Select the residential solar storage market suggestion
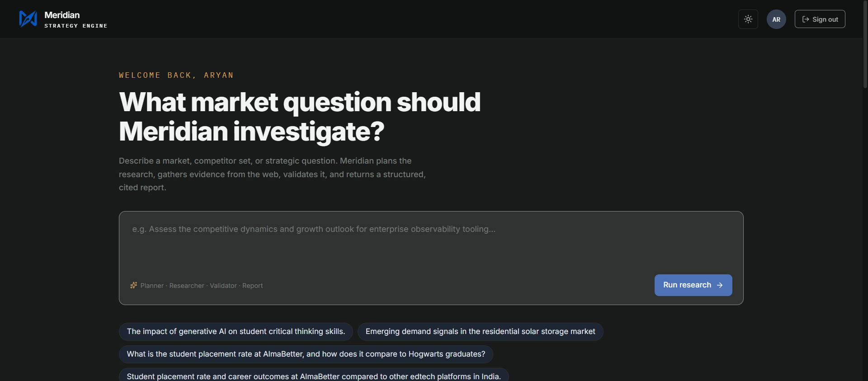The image size is (868, 381). coord(480,332)
